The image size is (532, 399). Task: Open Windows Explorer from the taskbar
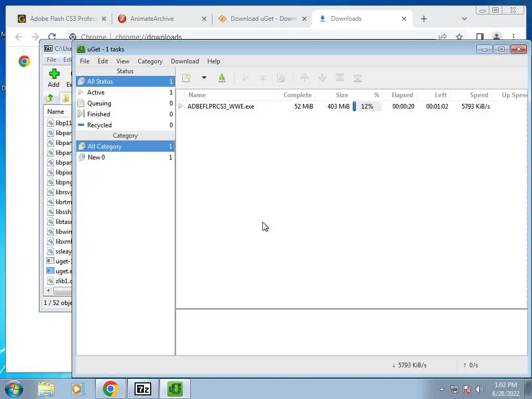click(x=46, y=389)
